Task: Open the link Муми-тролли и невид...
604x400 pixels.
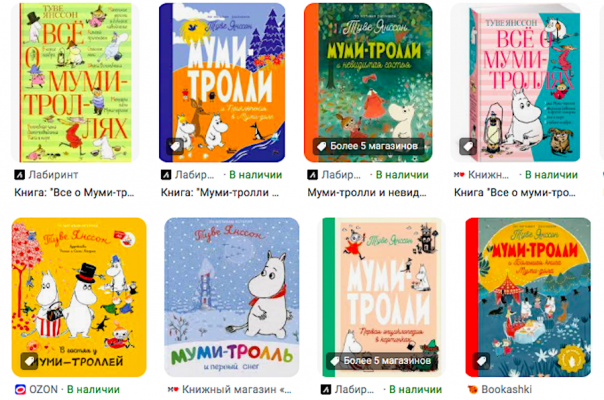Action: click(x=367, y=192)
